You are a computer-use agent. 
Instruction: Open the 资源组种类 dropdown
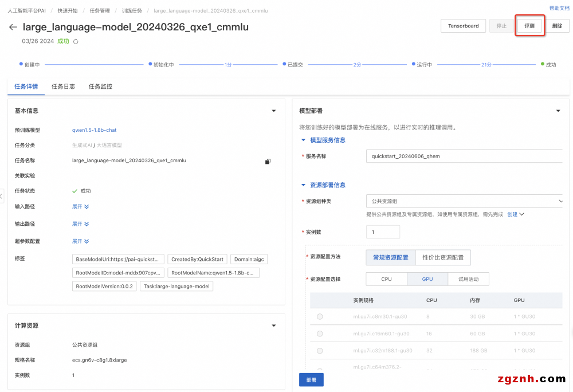pyautogui.click(x=464, y=201)
